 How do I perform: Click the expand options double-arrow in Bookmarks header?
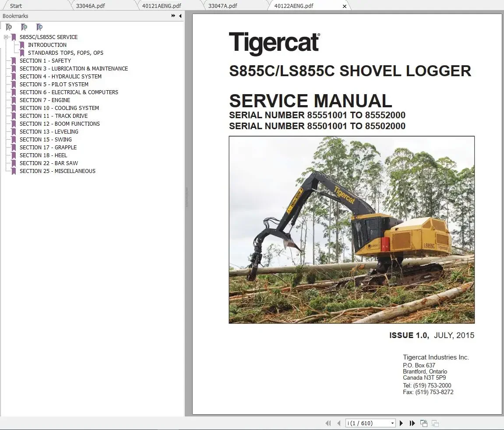173,16
